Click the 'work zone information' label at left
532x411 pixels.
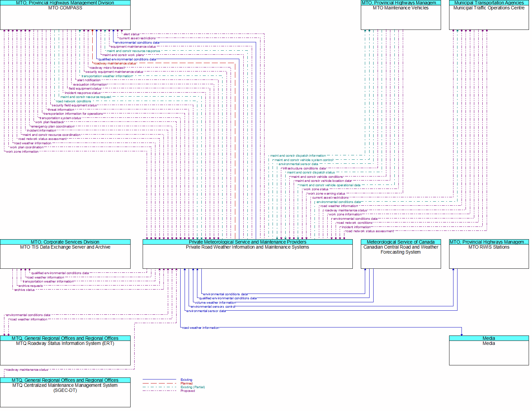(x=22, y=152)
